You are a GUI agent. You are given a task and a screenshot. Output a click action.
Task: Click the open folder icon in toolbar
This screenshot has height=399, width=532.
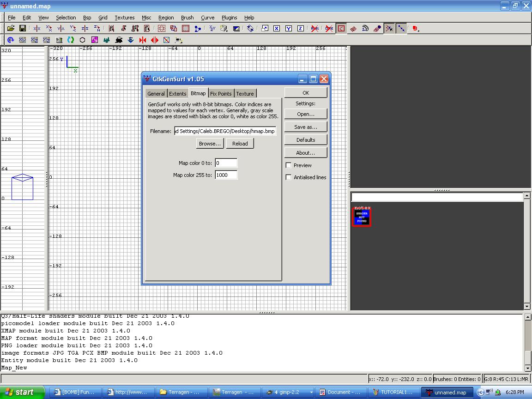click(11, 29)
